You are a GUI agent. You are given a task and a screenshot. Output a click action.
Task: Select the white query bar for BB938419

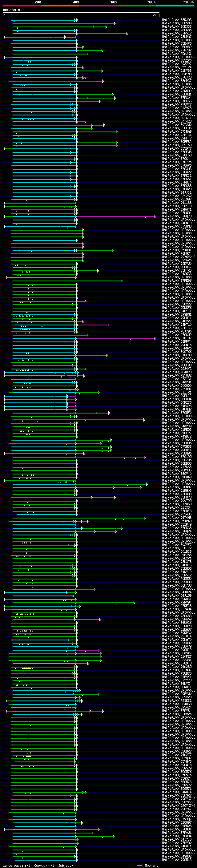pyautogui.click(x=81, y=13)
